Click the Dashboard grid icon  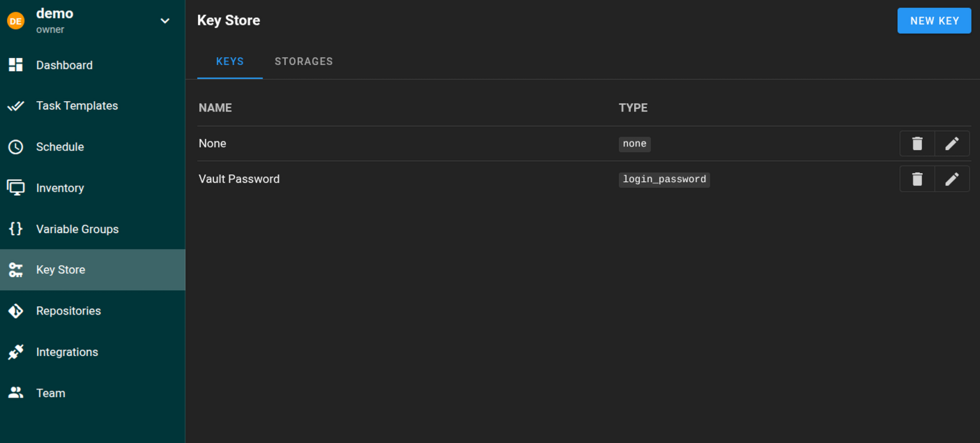[x=15, y=65]
